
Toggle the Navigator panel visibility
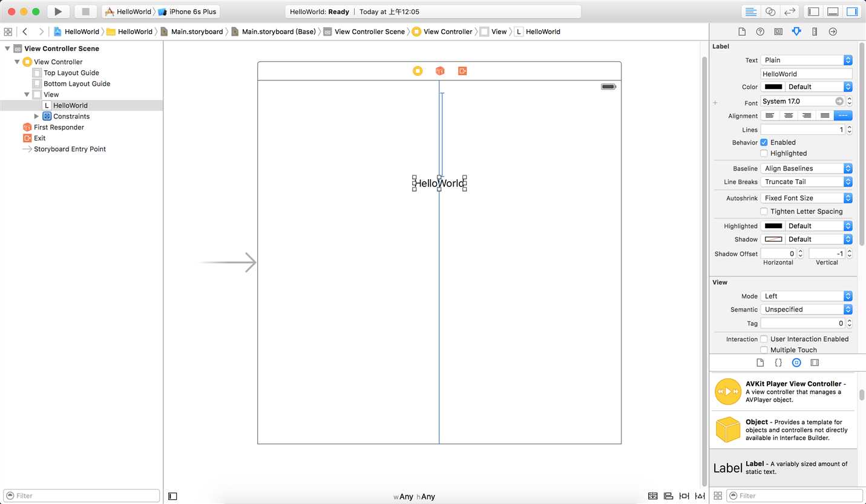point(814,11)
